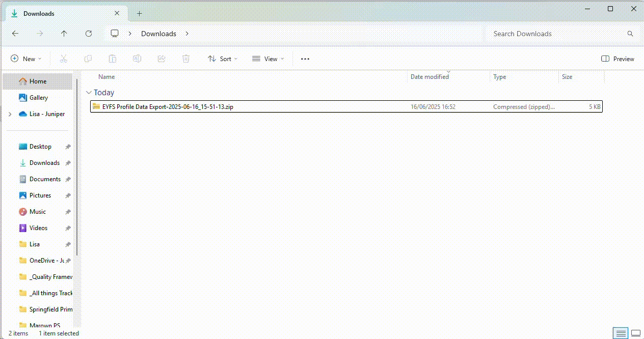The image size is (644, 339).
Task: Add a new tab
Action: (x=139, y=14)
